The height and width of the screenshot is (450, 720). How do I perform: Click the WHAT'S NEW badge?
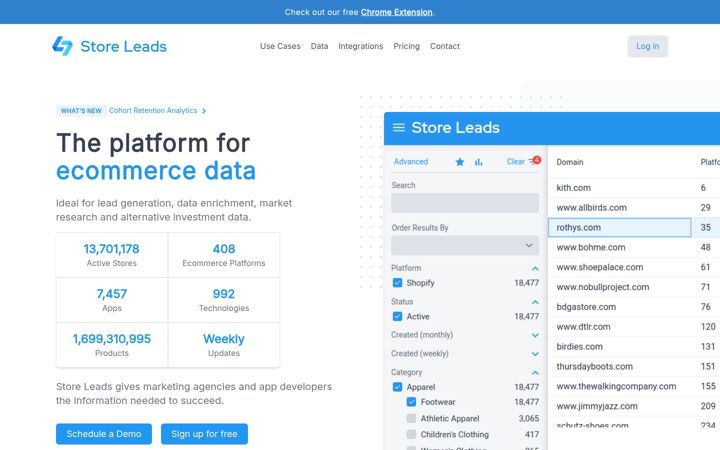pyautogui.click(x=81, y=111)
